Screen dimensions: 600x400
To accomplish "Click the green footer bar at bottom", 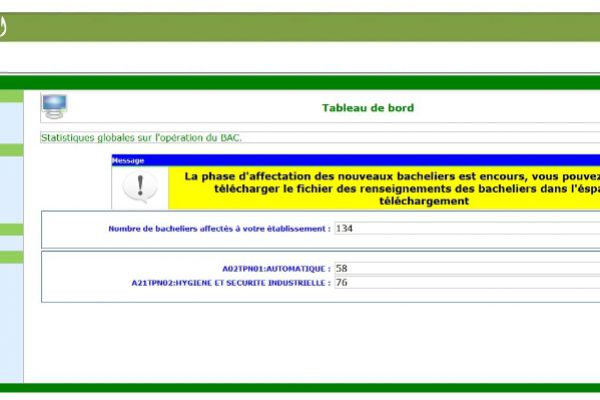I will pos(300,388).
